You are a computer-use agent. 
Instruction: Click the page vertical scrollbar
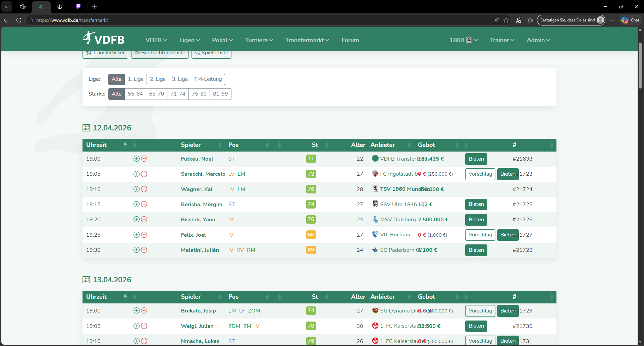[x=640, y=67]
